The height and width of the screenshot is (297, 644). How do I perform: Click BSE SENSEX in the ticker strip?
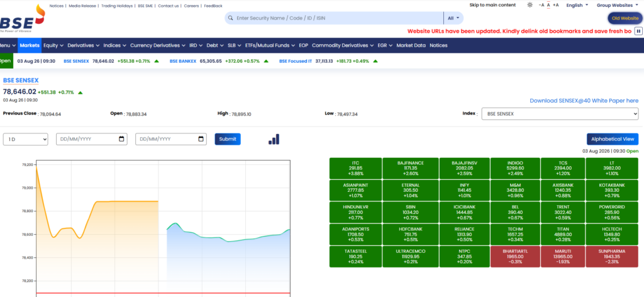[76, 61]
